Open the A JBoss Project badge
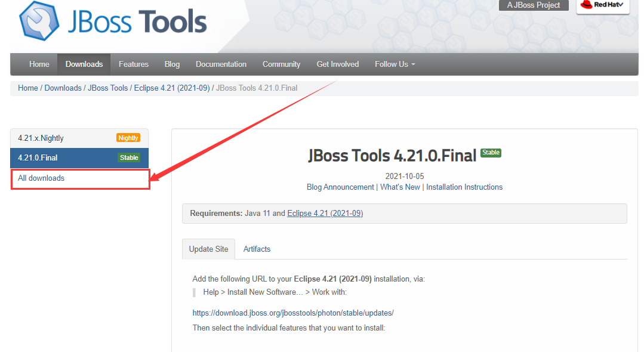Viewport: 644px width, 352px height. pos(534,5)
